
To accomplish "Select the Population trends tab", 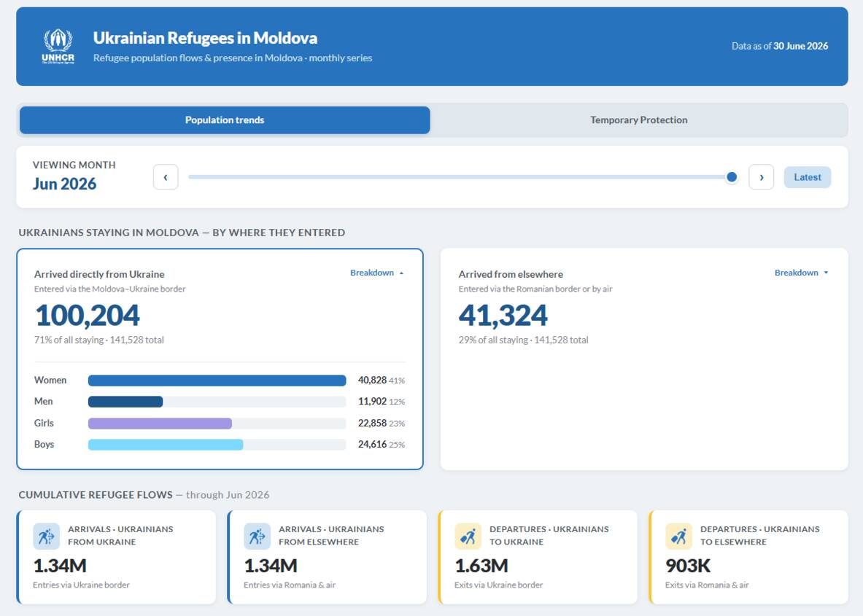I will point(225,120).
